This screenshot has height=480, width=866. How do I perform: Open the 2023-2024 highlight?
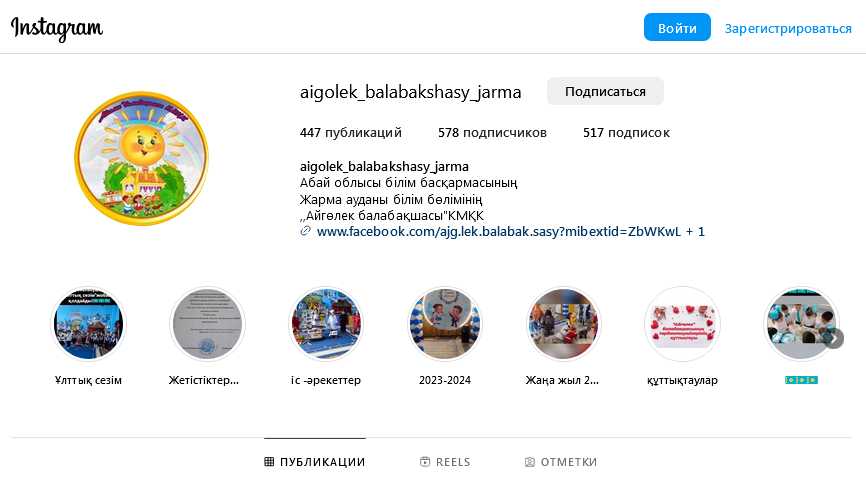click(445, 324)
